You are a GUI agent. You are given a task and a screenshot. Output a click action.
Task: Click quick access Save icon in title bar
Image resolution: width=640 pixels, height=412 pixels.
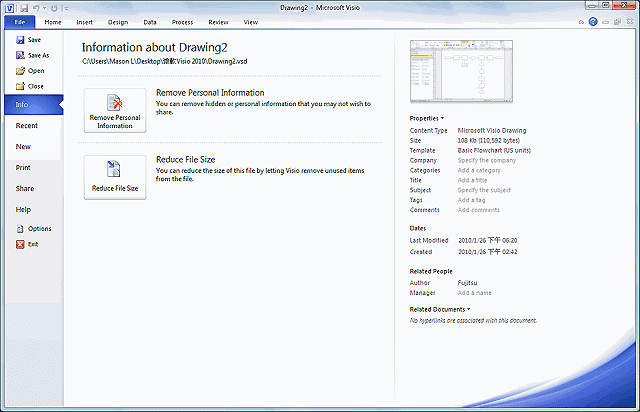(24, 8)
